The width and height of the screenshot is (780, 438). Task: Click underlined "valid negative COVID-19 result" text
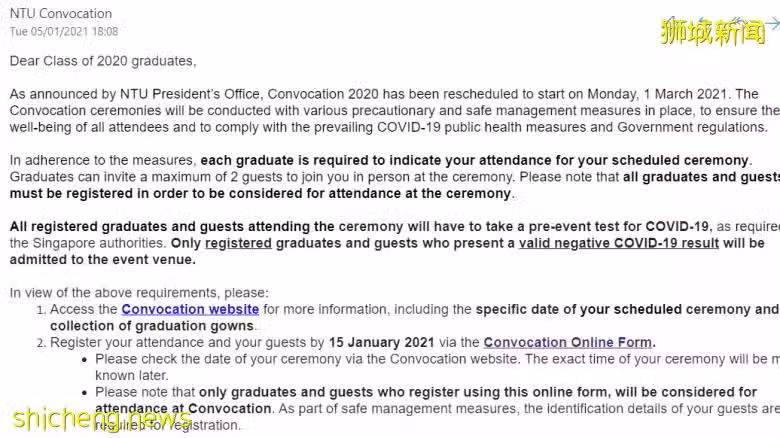[619, 243]
